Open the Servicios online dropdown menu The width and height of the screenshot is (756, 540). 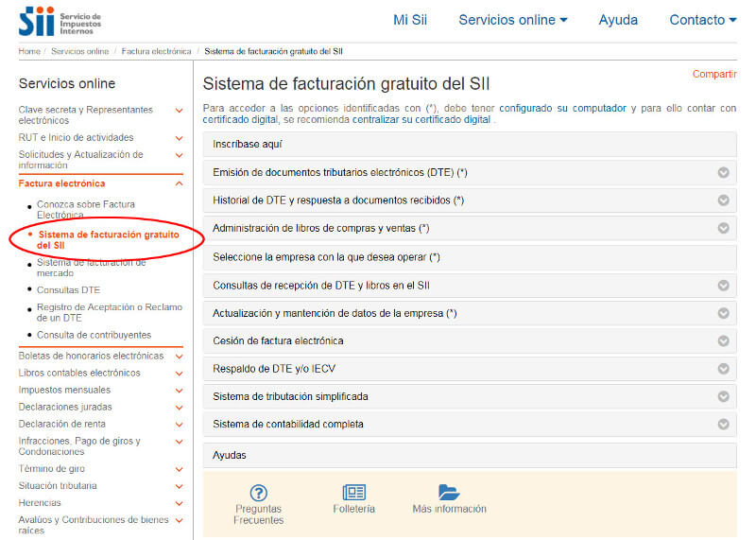(x=513, y=20)
